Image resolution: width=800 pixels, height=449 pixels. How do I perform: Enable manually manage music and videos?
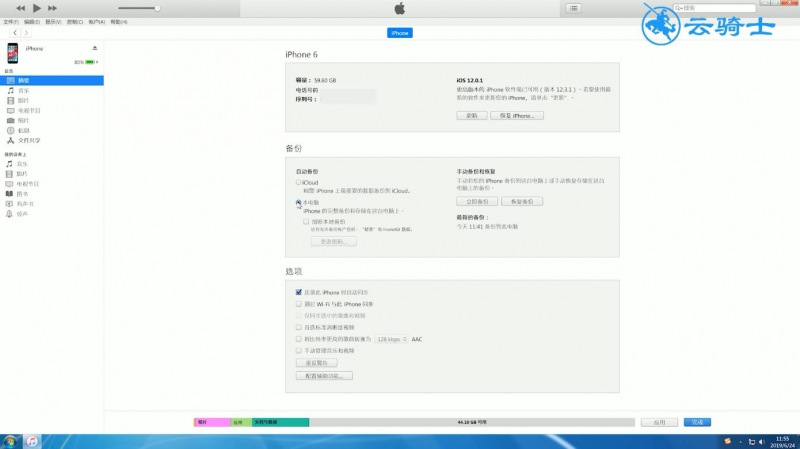[x=298, y=351]
